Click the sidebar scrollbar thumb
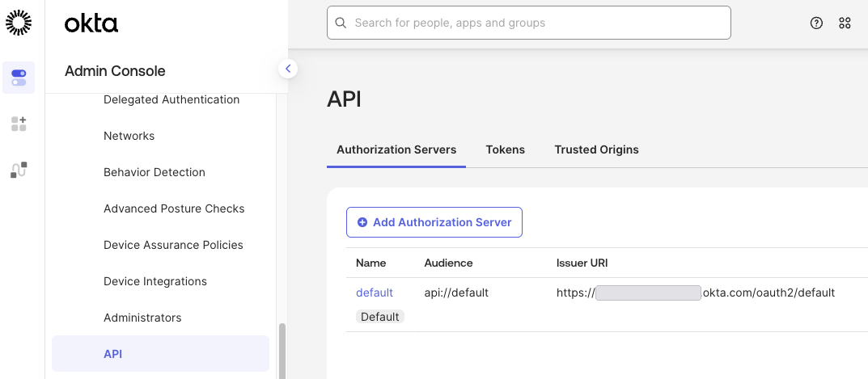This screenshot has height=379, width=868. 282,352
